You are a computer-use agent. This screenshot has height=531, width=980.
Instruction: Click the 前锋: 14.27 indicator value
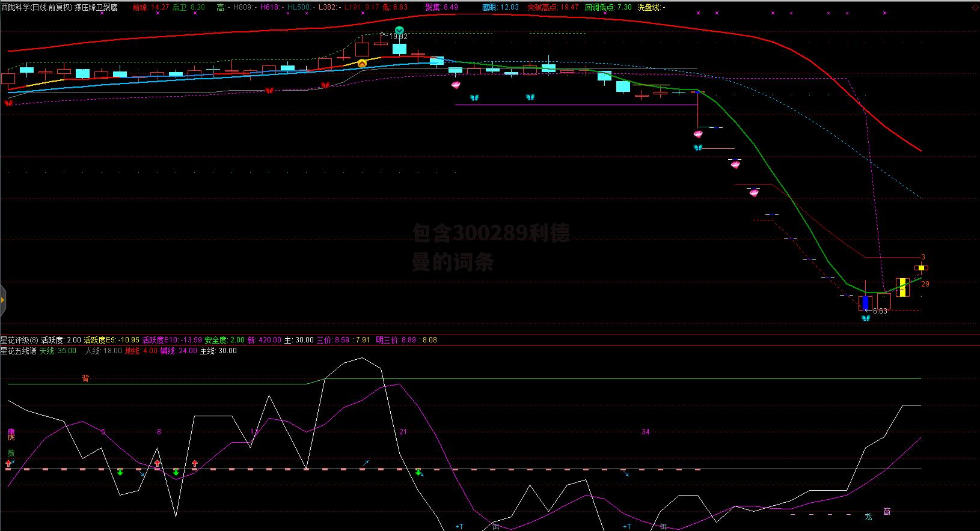pos(150,7)
